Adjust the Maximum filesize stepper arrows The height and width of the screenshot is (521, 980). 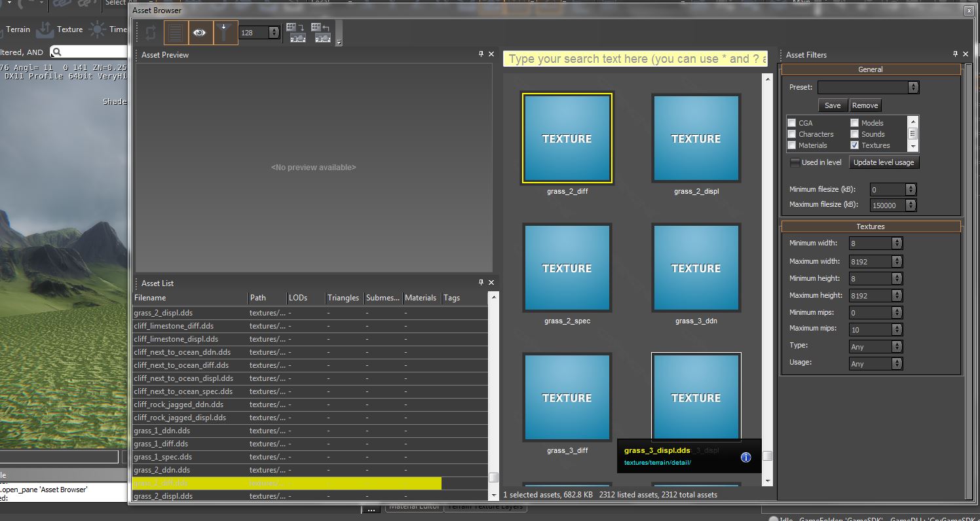pyautogui.click(x=911, y=205)
